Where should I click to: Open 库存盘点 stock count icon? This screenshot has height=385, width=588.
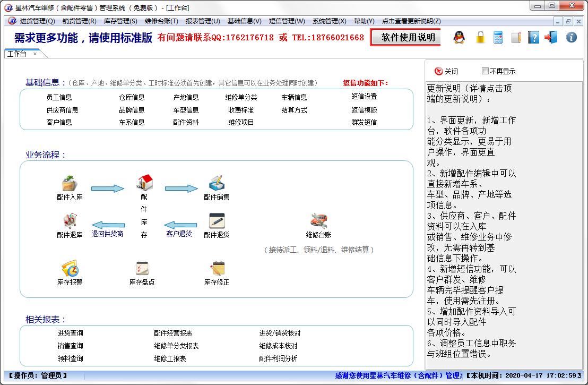[142, 268]
